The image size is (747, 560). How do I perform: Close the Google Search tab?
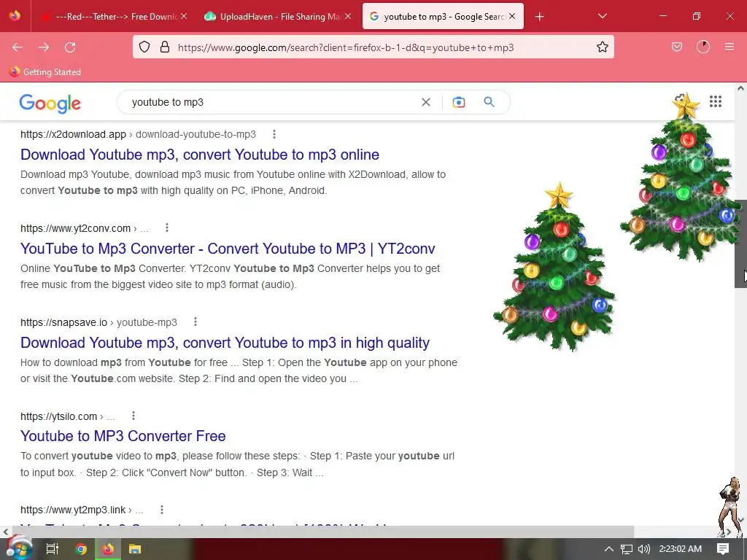click(512, 17)
